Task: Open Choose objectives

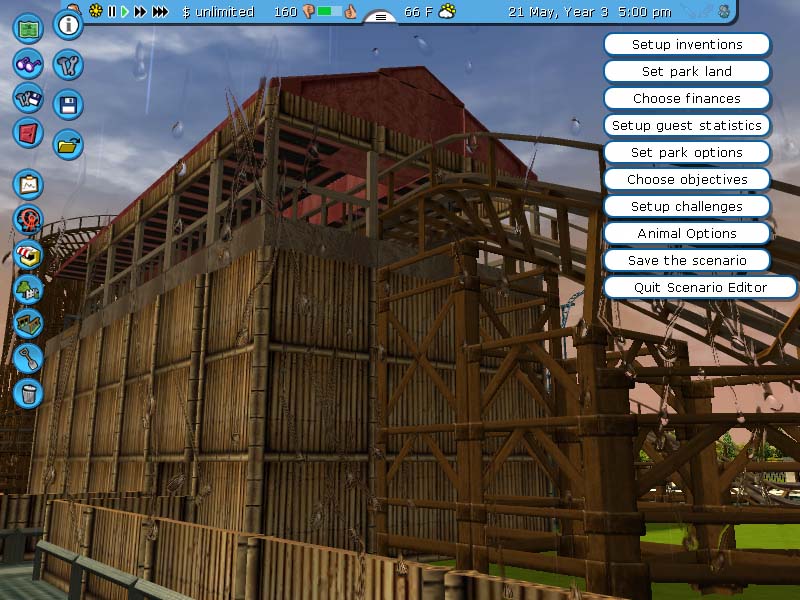Action: [687, 180]
